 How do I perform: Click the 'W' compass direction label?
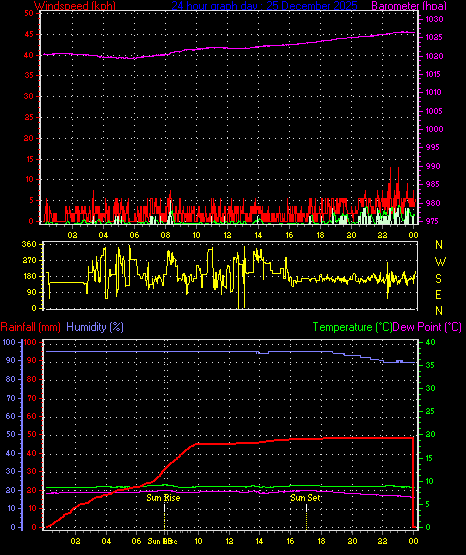click(x=440, y=262)
